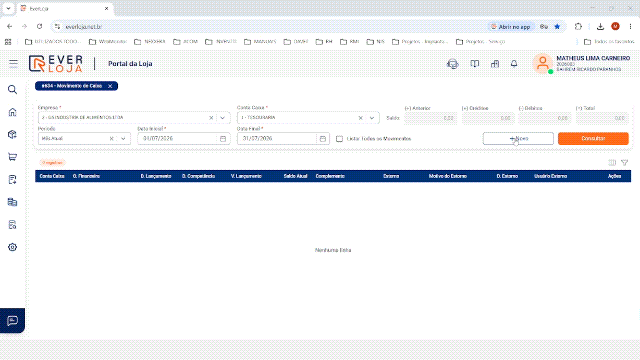This screenshot has height=360, width=640.
Task: Click the Chrome profile avatar M
Action: click(x=615, y=27)
